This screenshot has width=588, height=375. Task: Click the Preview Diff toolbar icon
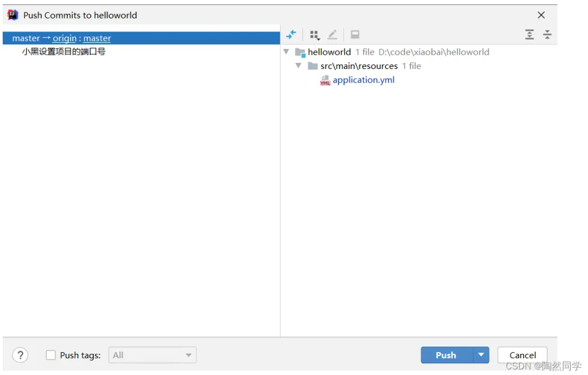coord(355,35)
